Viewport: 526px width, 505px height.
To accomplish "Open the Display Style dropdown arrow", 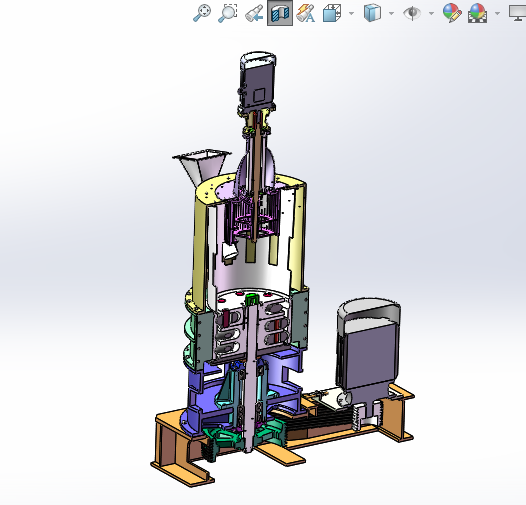I will [x=391, y=13].
